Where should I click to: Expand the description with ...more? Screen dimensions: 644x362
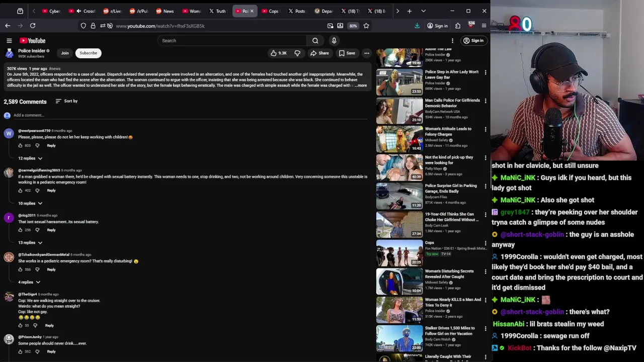(x=361, y=85)
